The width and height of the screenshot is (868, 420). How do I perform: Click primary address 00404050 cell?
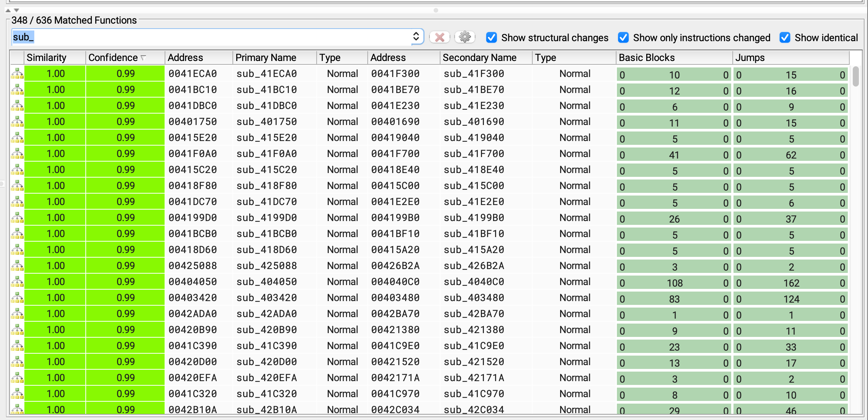(199, 282)
